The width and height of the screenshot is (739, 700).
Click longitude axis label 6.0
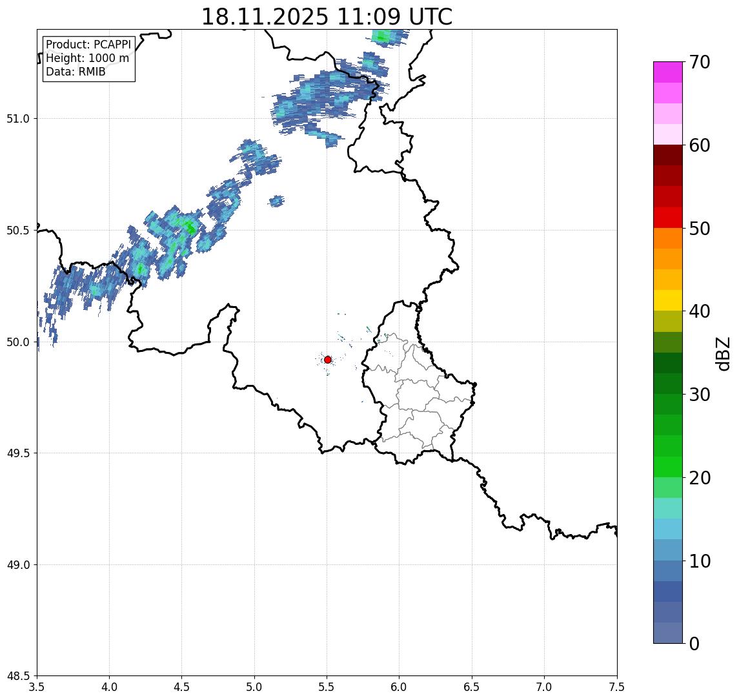(400, 687)
